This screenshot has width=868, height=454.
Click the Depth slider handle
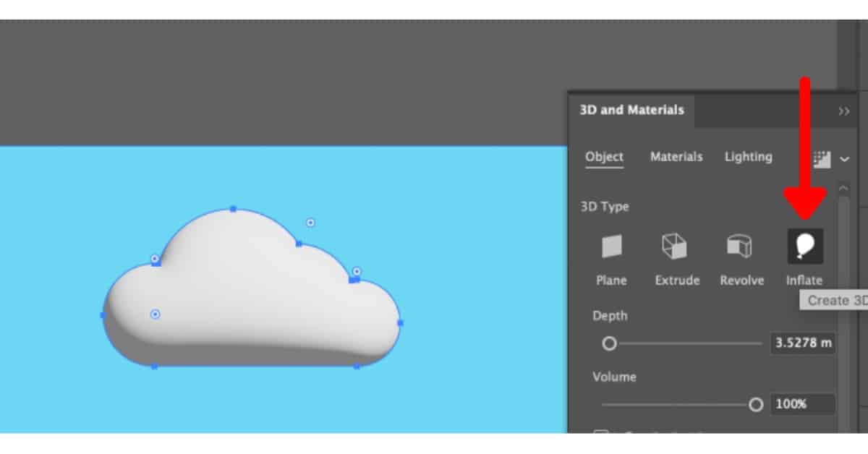[609, 343]
